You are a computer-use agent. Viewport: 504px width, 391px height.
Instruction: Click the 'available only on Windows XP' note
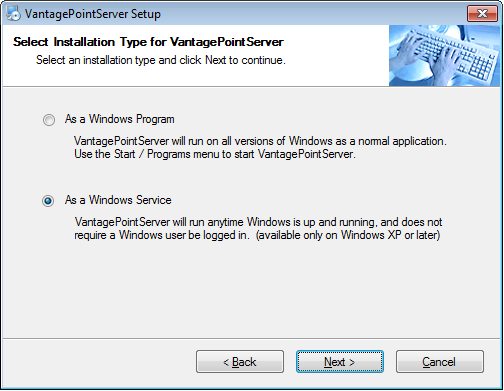tap(348, 235)
